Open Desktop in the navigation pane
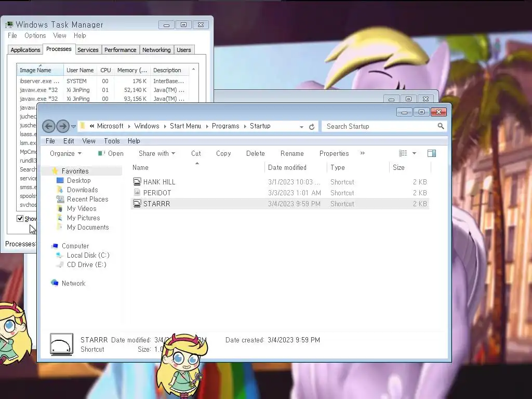The width and height of the screenshot is (532, 399). click(79, 180)
